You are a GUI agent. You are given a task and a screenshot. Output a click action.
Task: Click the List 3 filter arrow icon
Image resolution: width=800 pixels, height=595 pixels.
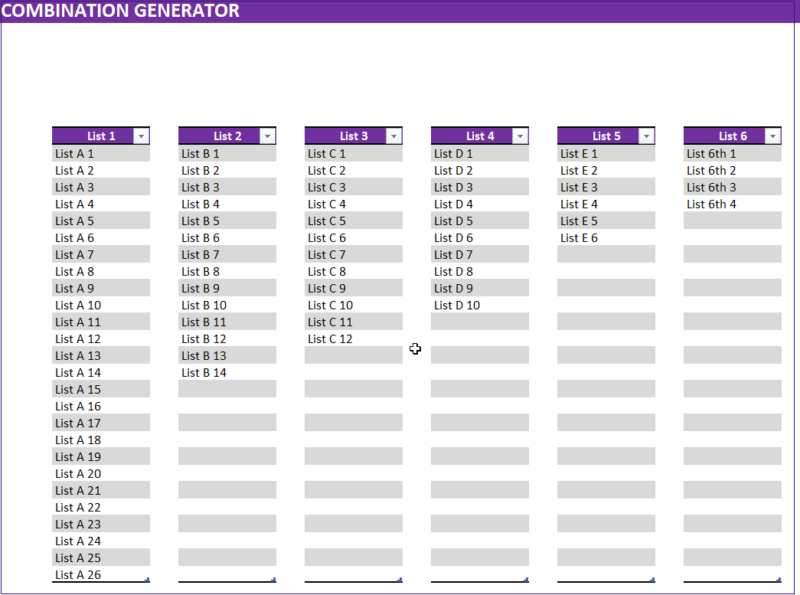[x=394, y=136]
